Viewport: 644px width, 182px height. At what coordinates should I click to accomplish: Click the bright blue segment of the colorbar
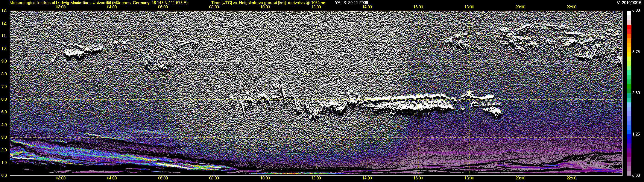[x=629, y=132]
